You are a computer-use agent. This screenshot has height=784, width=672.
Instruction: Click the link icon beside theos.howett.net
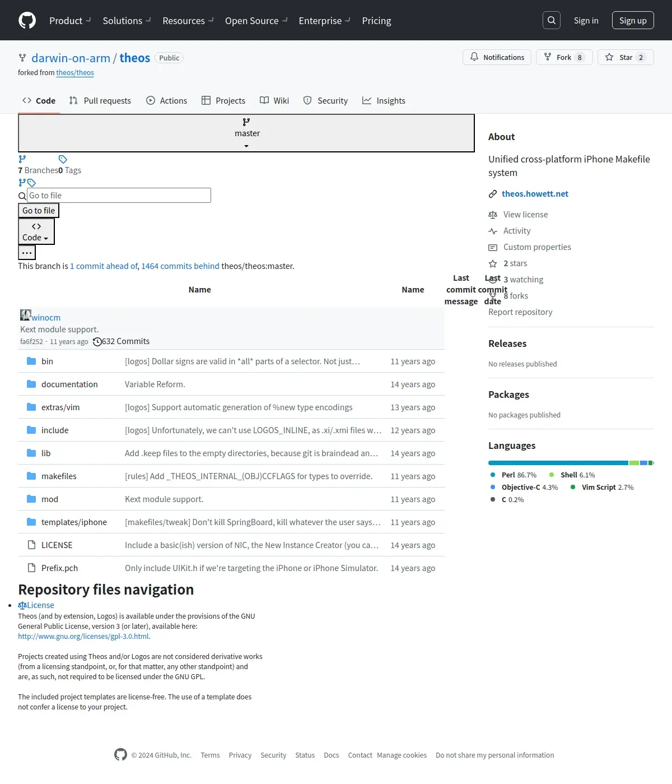pos(493,194)
